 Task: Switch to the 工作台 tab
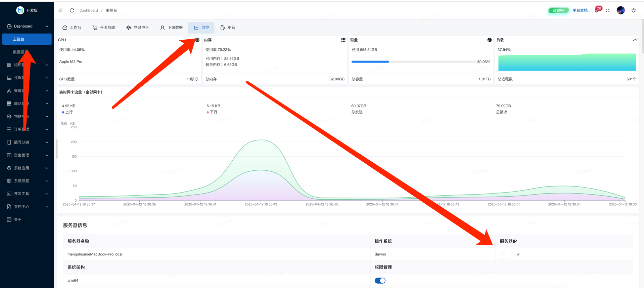72,28
